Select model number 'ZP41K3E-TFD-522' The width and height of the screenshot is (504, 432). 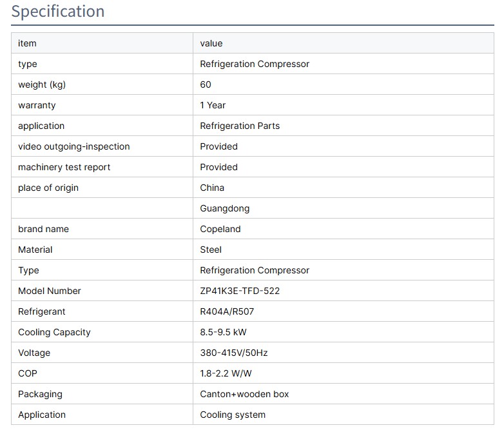[240, 291]
